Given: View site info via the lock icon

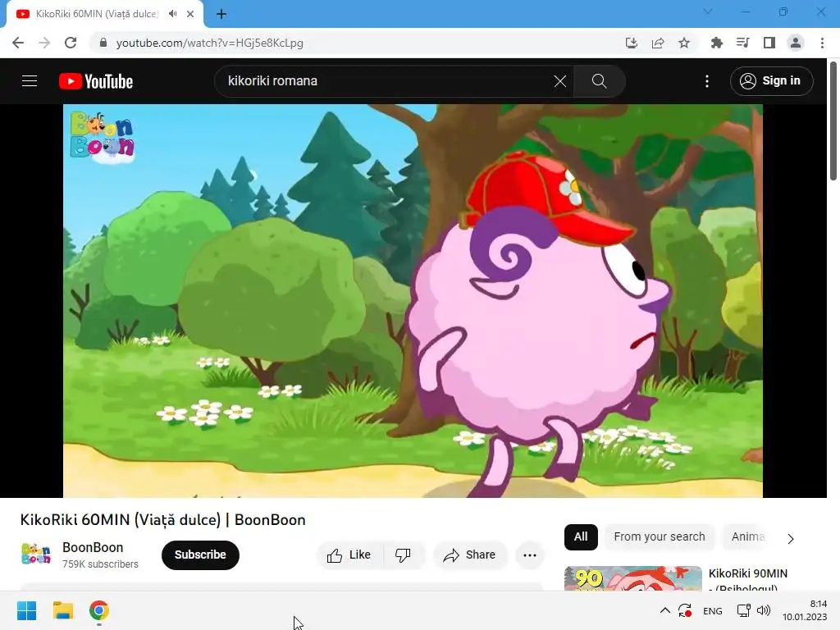Looking at the screenshot, I should tap(103, 43).
